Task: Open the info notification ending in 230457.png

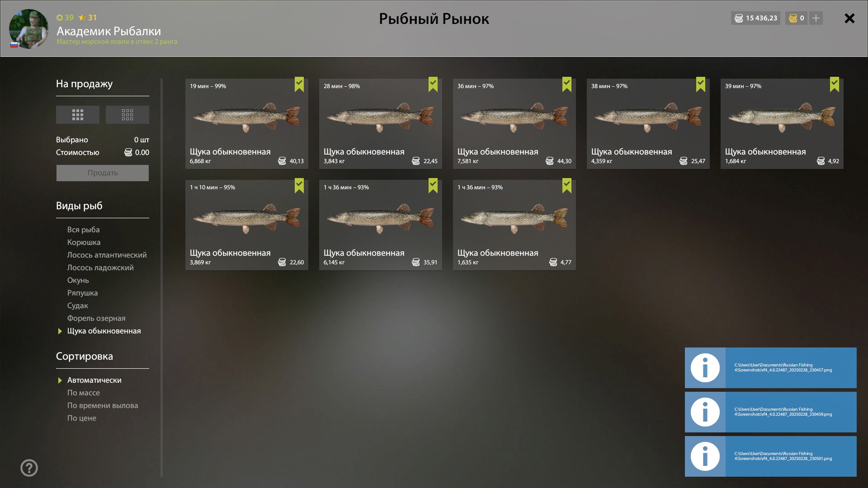Action: pos(770,368)
